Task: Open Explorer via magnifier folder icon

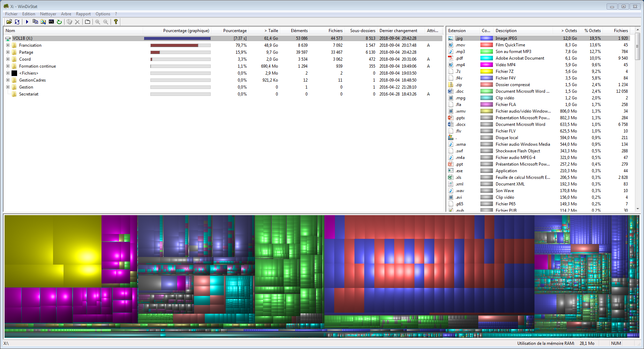Action: point(43,22)
